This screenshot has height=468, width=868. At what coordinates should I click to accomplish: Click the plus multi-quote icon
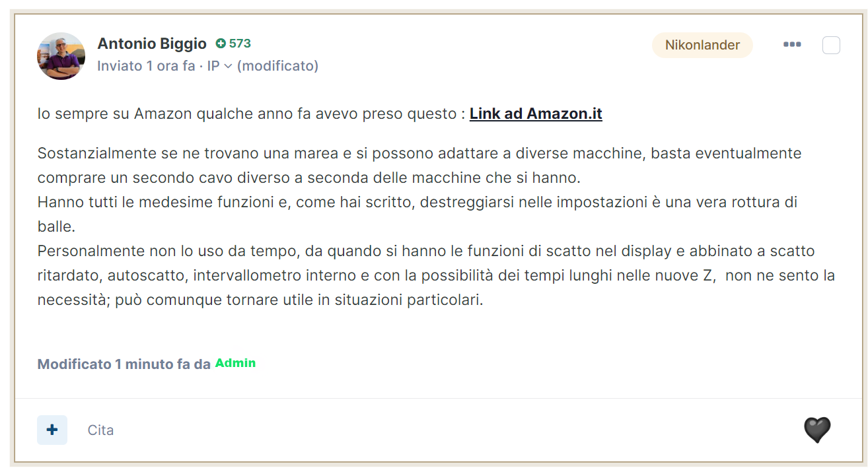point(52,430)
